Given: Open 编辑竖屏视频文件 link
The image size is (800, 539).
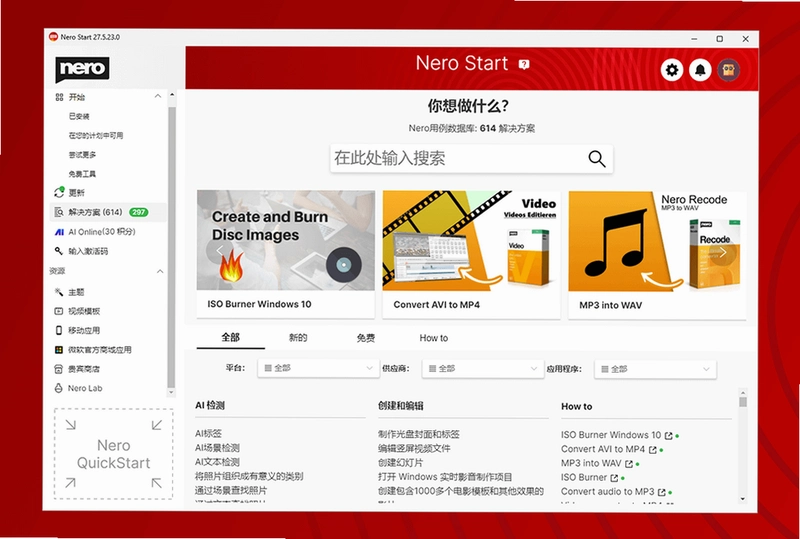Looking at the screenshot, I should point(414,448).
